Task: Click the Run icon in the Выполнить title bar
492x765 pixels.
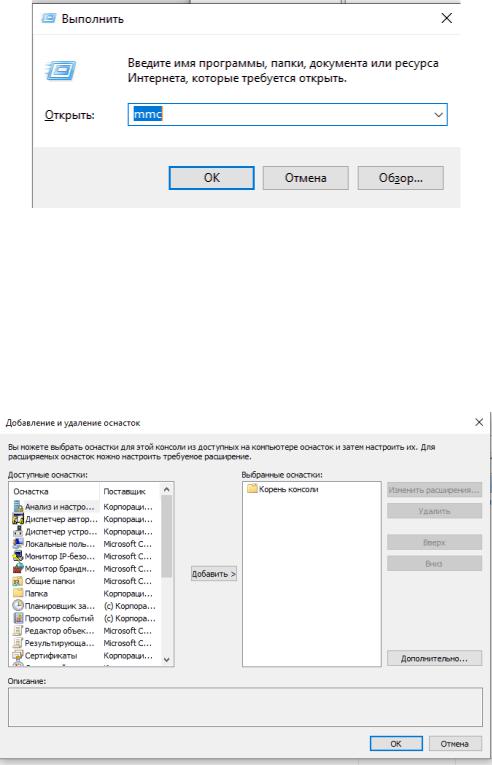Action: pyautogui.click(x=48, y=19)
